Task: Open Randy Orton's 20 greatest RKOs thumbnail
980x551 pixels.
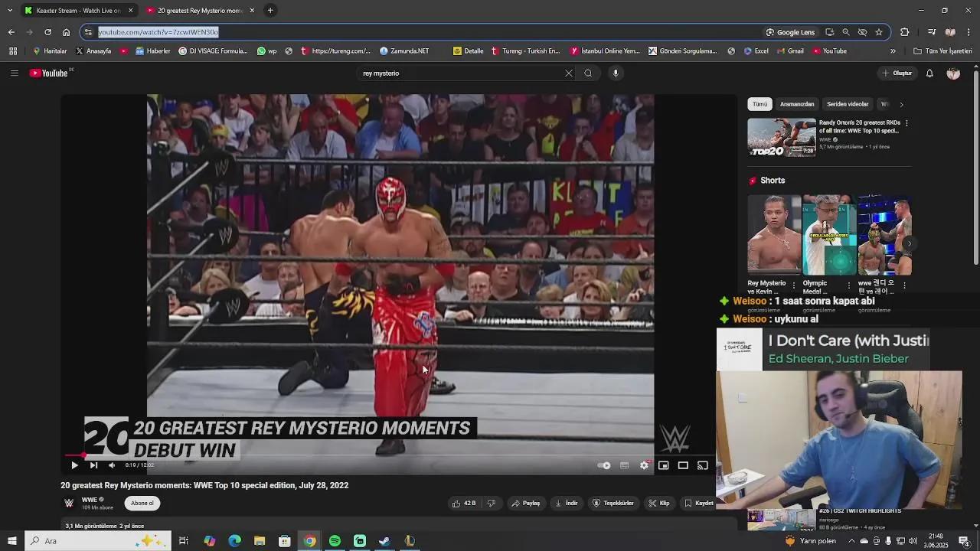Action: tap(782, 138)
